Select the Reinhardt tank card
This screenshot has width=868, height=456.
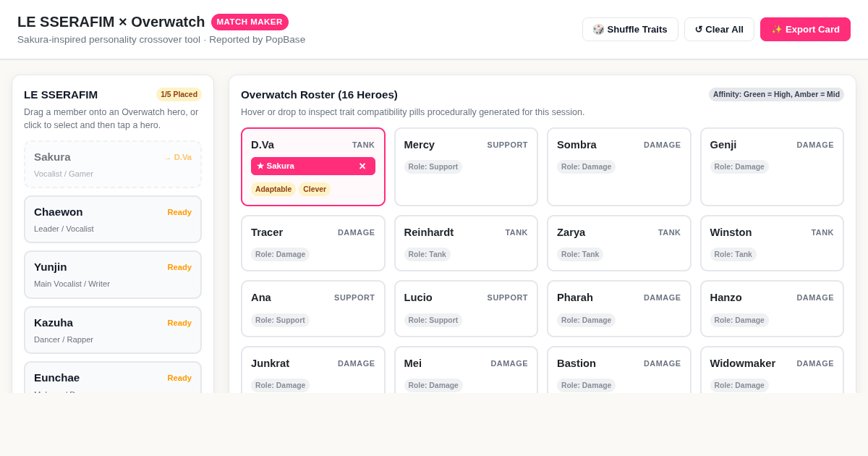(466, 243)
